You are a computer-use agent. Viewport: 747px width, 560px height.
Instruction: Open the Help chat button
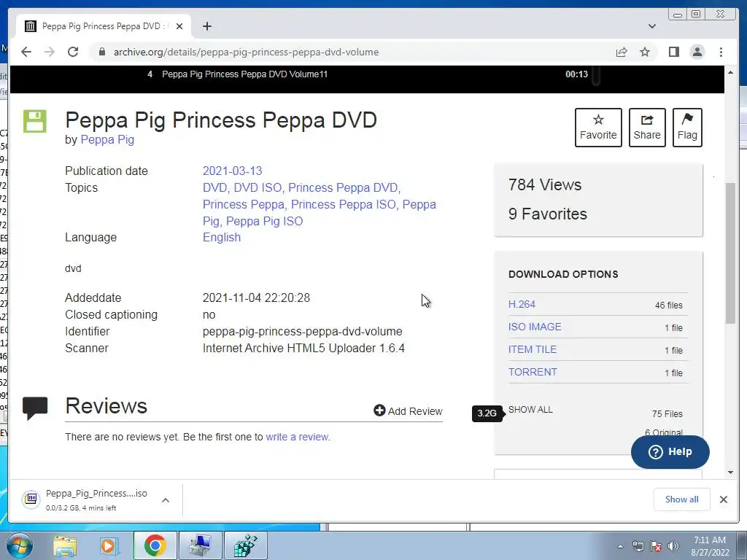click(670, 452)
